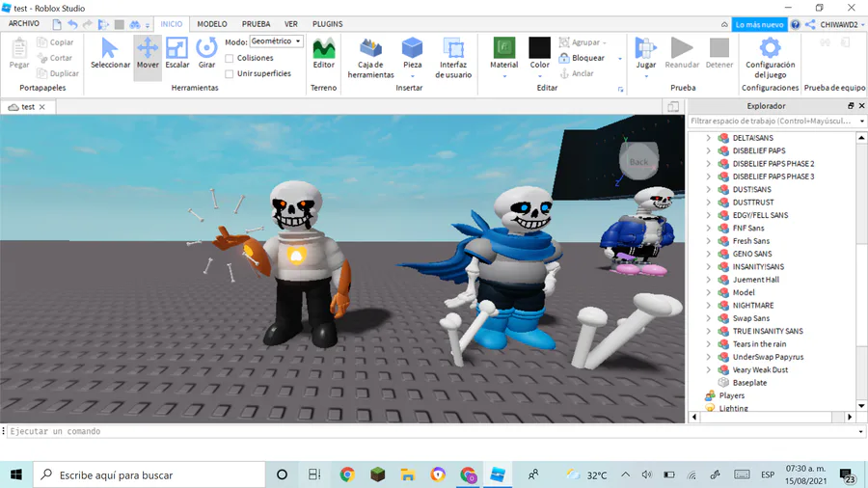Toggle the Colisiones checkbox
Screen dimensions: 868x488
230,58
